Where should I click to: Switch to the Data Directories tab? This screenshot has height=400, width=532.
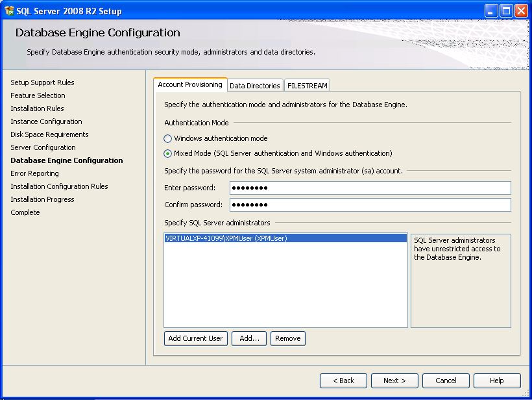tap(255, 86)
